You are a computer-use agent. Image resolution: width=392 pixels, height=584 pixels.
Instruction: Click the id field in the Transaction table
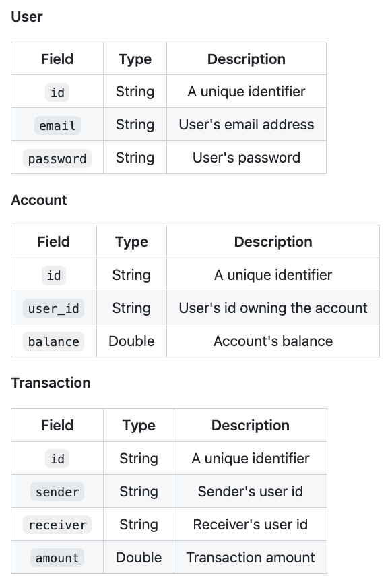click(57, 459)
